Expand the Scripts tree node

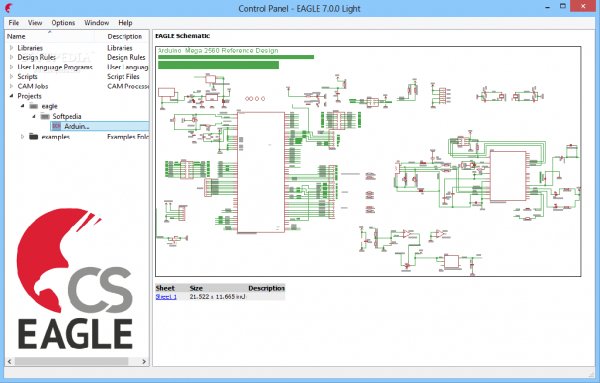pyautogui.click(x=11, y=77)
